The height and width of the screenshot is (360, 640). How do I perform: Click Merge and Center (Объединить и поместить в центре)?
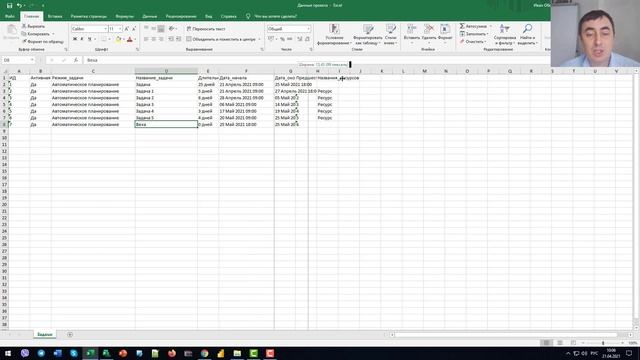coord(221,39)
